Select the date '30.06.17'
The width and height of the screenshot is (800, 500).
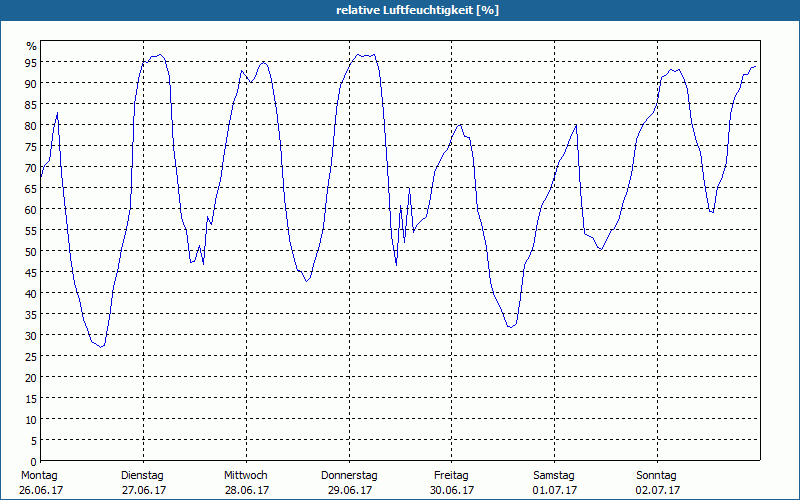[452, 490]
